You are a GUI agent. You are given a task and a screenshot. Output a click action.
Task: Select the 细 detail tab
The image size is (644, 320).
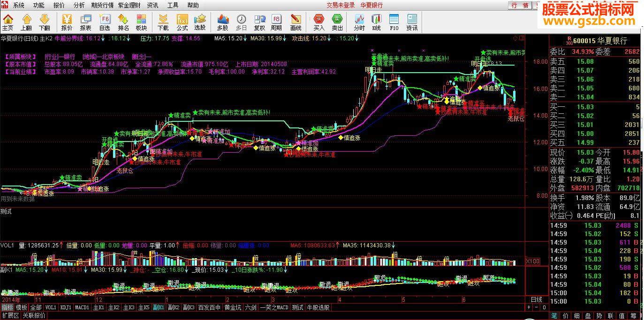pyautogui.click(x=577, y=316)
